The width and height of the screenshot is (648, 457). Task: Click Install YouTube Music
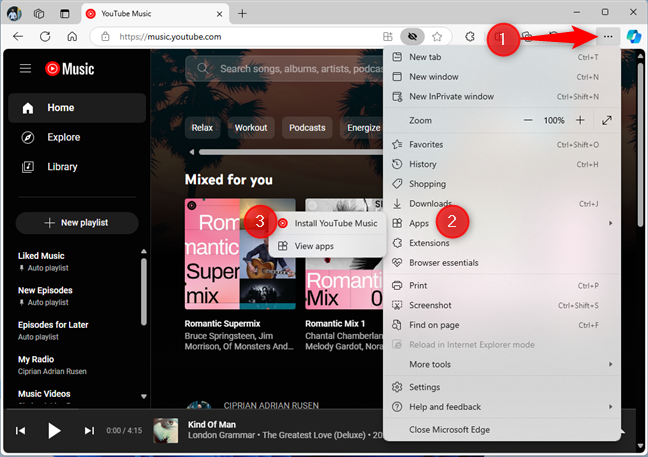pos(328,224)
